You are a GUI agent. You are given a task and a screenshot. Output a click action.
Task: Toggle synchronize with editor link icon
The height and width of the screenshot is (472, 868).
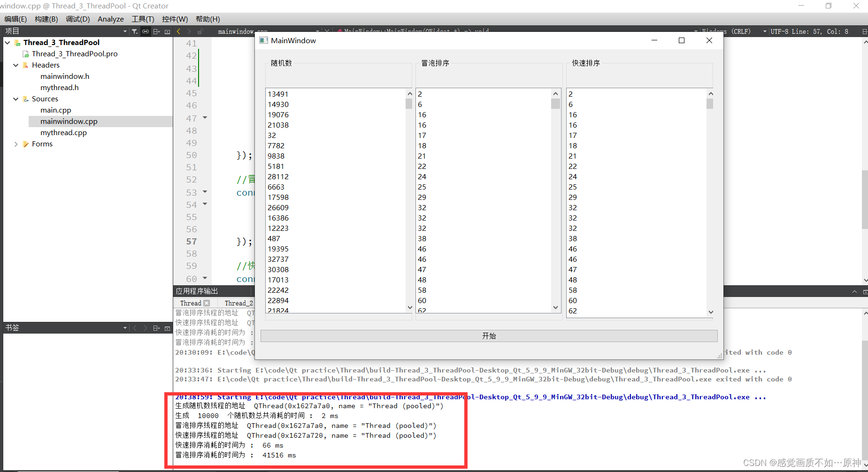146,31
